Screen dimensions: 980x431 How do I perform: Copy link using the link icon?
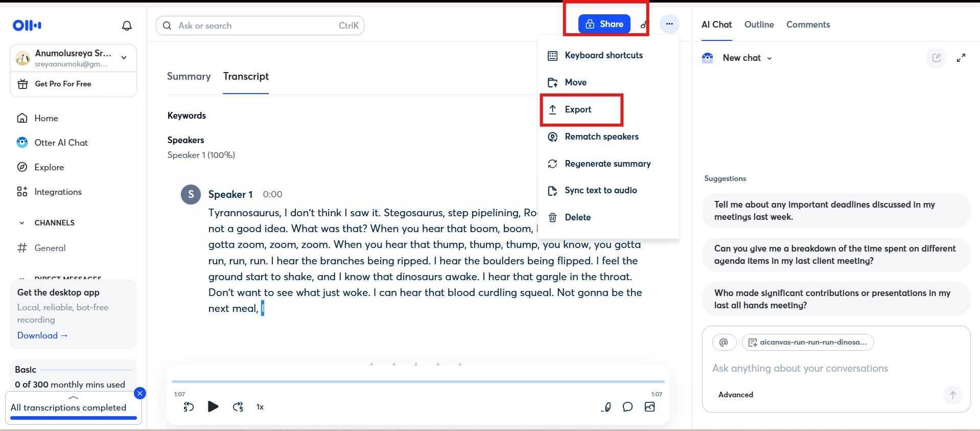644,24
